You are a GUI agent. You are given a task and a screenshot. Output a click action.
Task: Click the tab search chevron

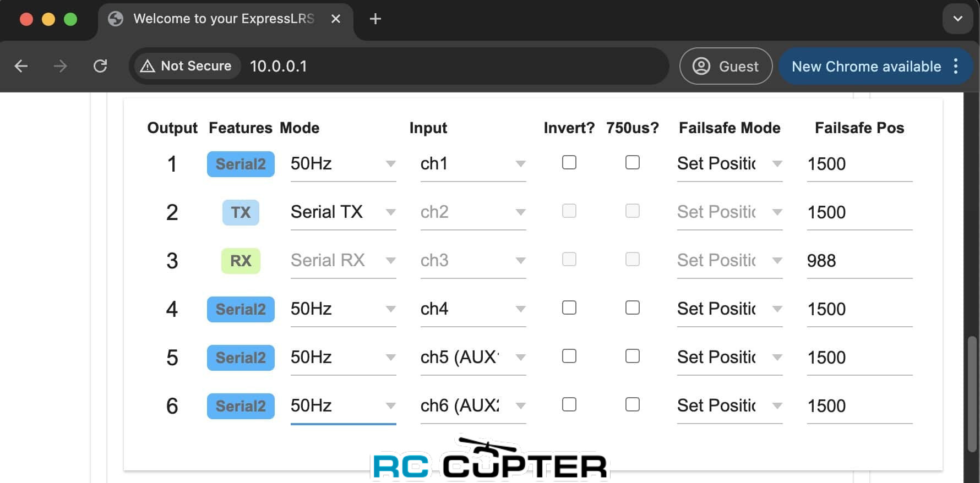(x=958, y=19)
